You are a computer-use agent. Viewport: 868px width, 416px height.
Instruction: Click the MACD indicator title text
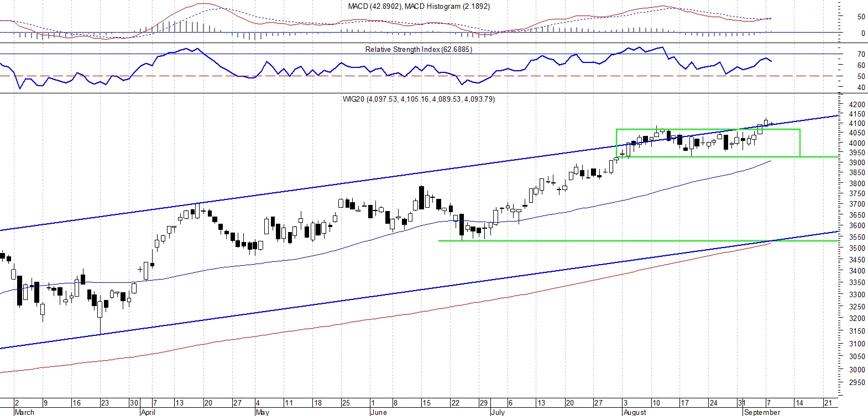(419, 6)
